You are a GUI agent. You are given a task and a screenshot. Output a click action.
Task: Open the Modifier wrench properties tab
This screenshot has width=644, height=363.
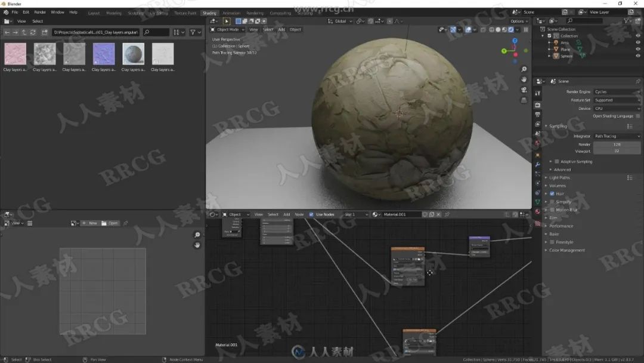[x=538, y=164]
